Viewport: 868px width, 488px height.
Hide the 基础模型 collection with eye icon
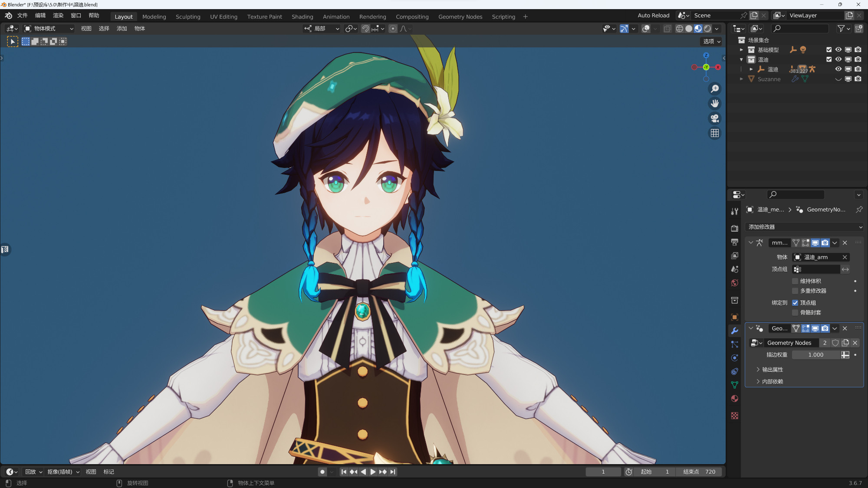click(838, 50)
